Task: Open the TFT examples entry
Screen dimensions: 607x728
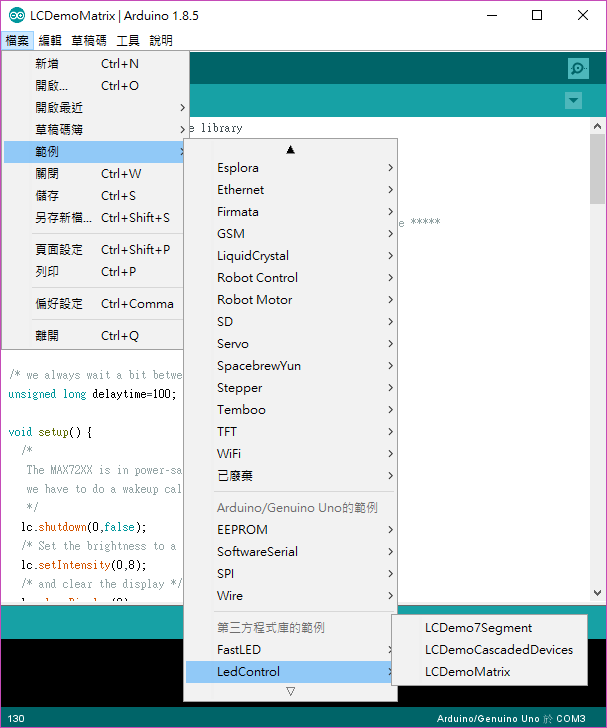Action: [291, 431]
